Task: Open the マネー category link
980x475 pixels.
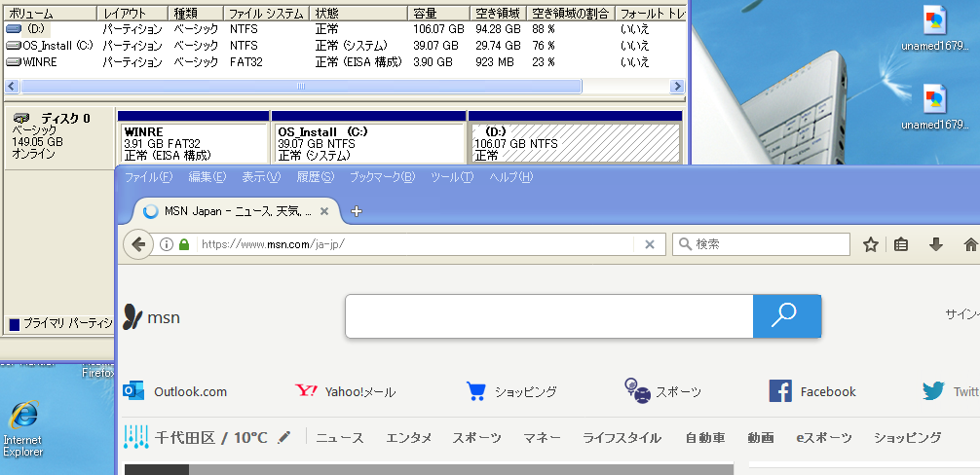Action: (542, 438)
